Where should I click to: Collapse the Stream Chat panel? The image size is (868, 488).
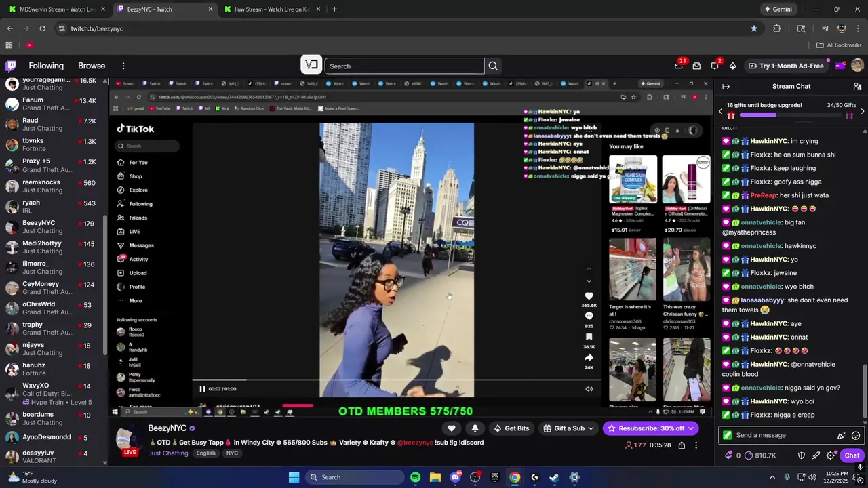726,86
